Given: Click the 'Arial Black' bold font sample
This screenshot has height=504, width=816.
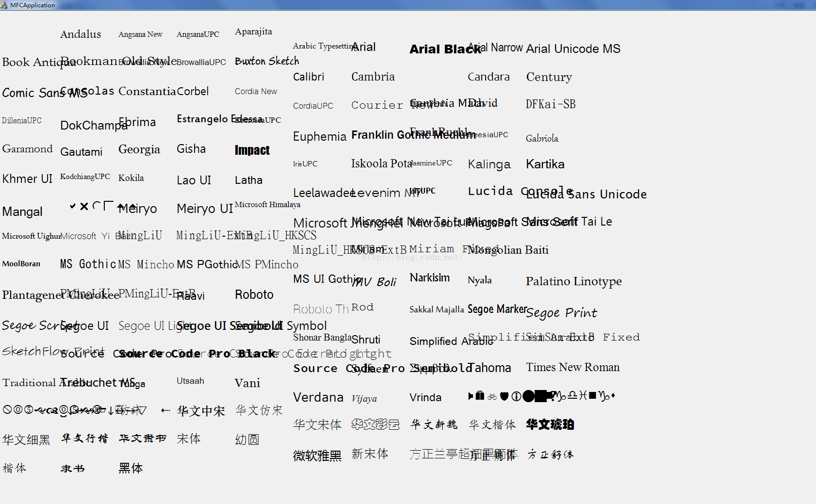Looking at the screenshot, I should (x=445, y=49).
